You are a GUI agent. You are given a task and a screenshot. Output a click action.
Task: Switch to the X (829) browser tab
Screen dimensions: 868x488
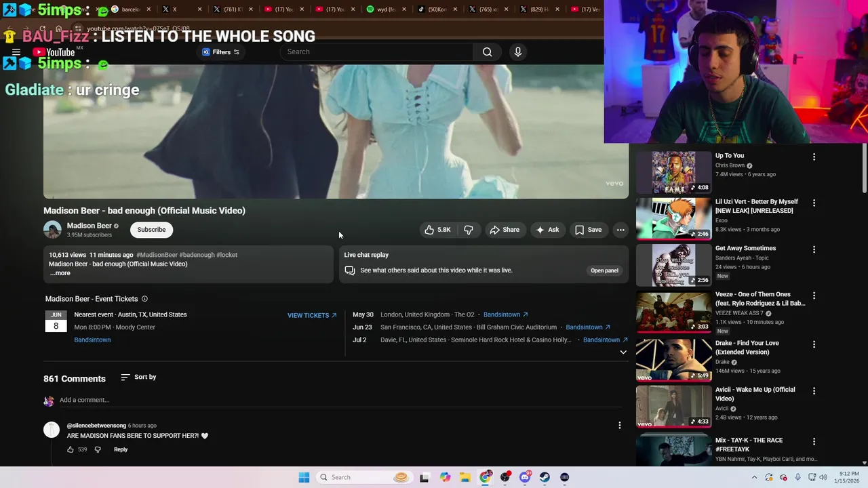(x=540, y=9)
